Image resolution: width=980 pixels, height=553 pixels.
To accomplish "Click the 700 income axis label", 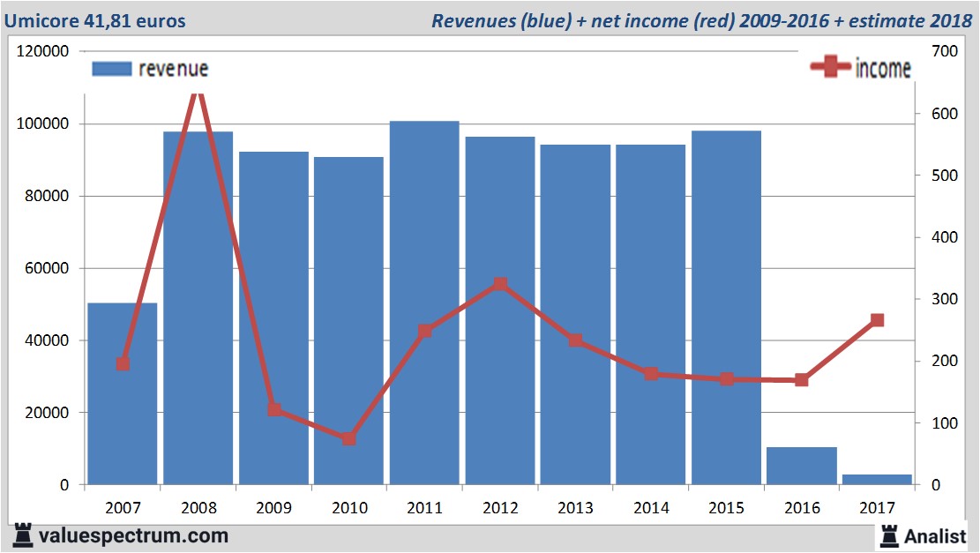I will [945, 51].
